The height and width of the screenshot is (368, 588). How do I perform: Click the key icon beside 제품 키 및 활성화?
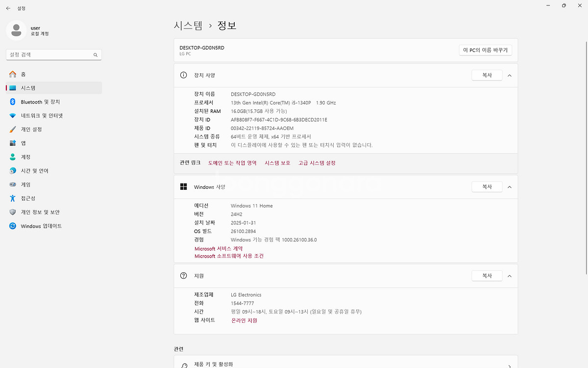(x=184, y=366)
